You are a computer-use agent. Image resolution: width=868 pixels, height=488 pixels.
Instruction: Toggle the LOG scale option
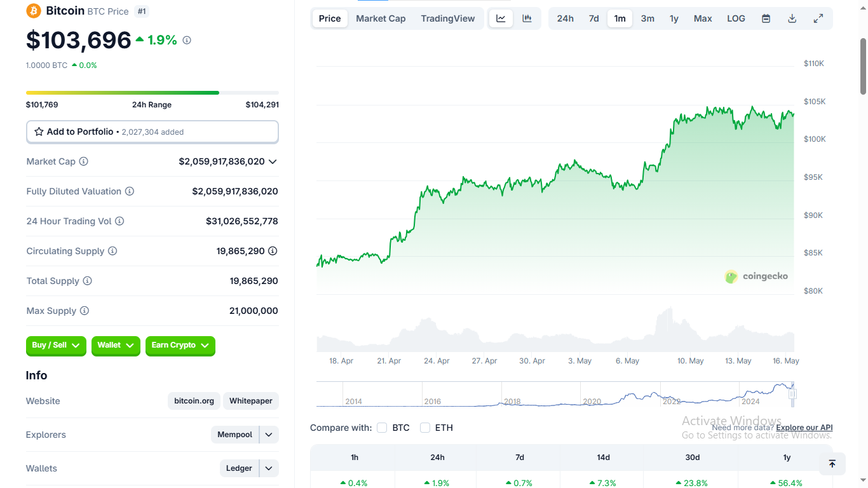pyautogui.click(x=736, y=18)
